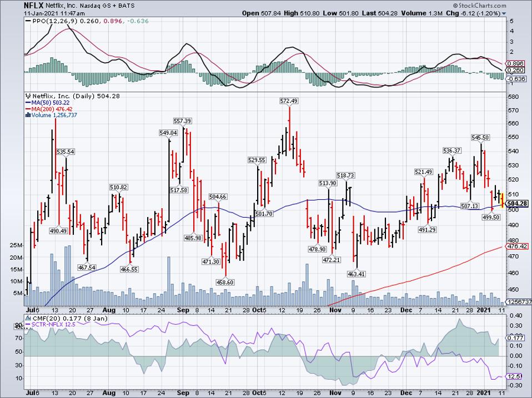The image size is (532, 398).
Task: Click the 504.66 price label
Action: (x=218, y=197)
